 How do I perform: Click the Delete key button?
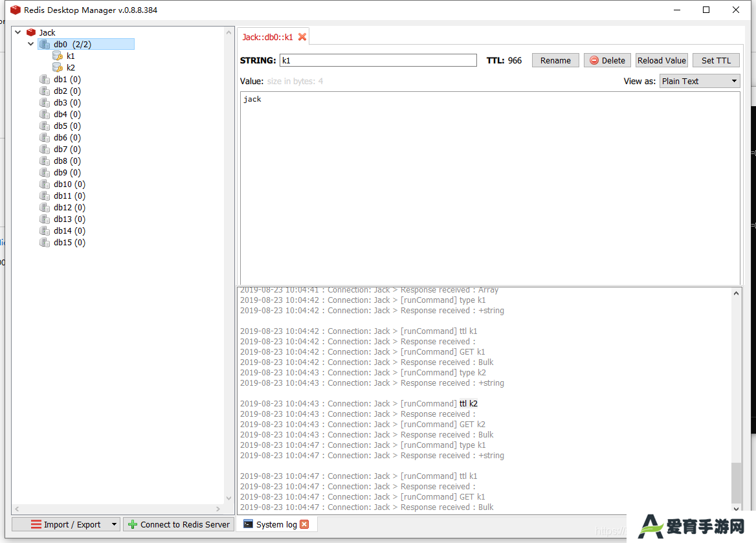click(x=608, y=60)
